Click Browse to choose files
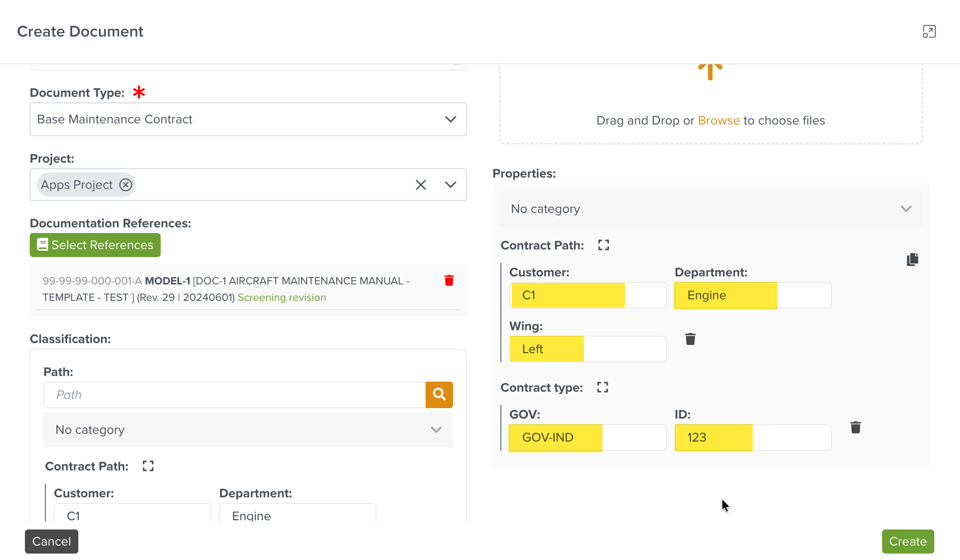This screenshot has width=960, height=560. tap(719, 121)
